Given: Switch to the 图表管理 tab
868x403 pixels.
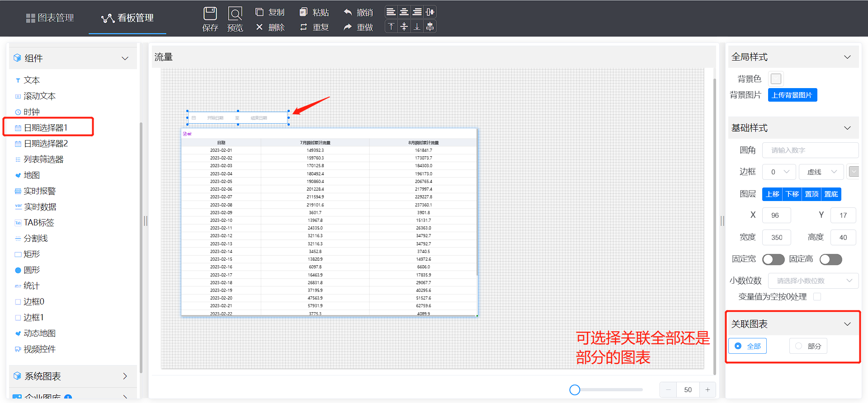Looking at the screenshot, I should coord(50,18).
